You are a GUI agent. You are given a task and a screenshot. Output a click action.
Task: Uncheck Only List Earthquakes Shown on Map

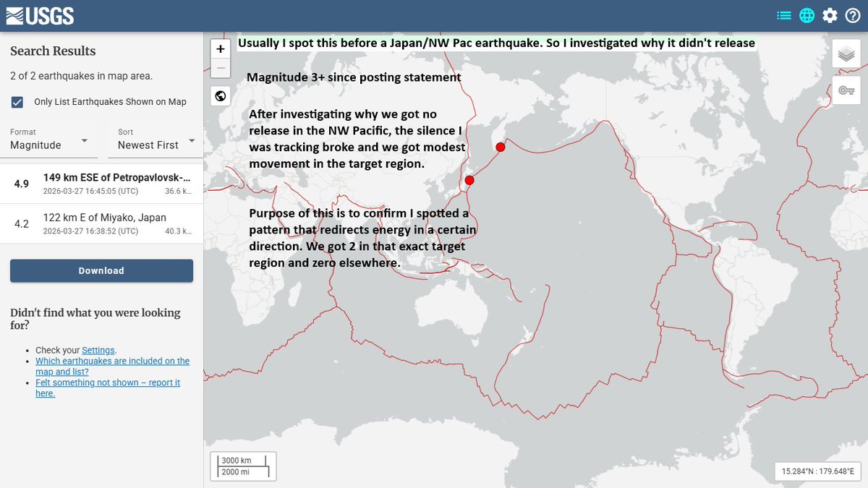(x=17, y=102)
